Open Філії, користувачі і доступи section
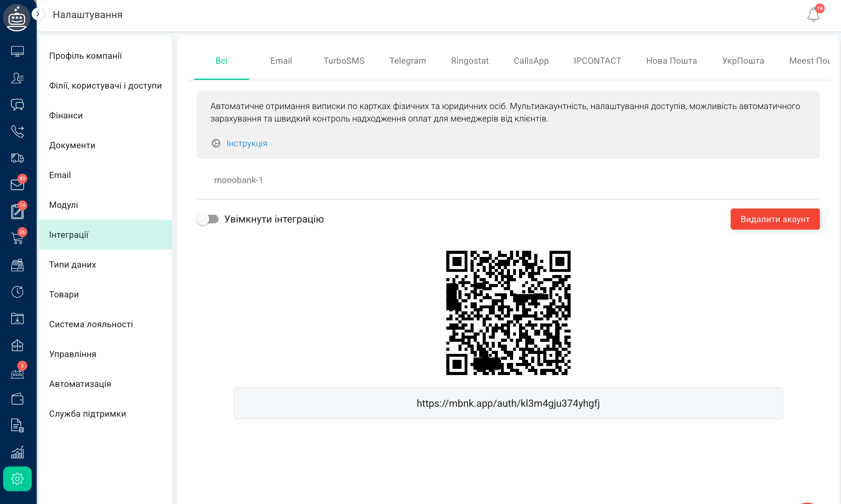 [x=105, y=85]
